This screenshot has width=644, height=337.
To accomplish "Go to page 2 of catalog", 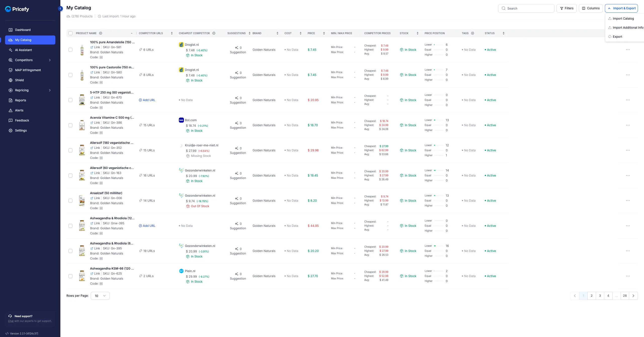I will pyautogui.click(x=591, y=296).
